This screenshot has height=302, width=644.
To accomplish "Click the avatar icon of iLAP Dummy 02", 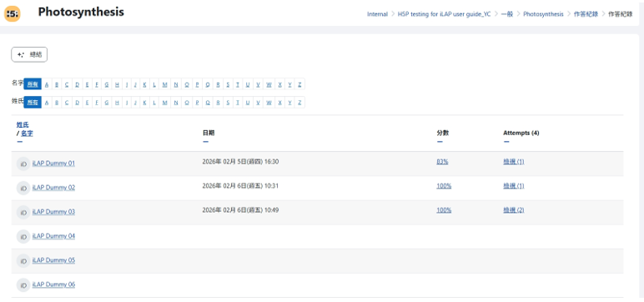I will [x=23, y=188].
